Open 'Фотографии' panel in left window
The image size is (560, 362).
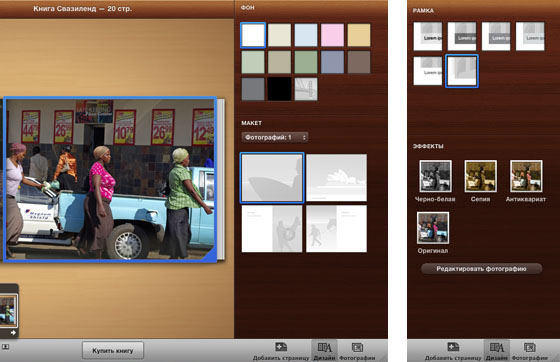(x=357, y=351)
